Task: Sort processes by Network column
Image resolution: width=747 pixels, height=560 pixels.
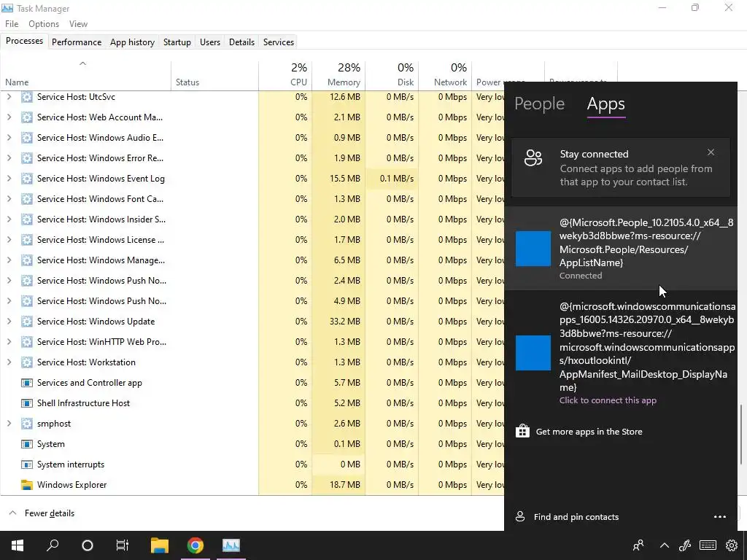Action: 445,75
